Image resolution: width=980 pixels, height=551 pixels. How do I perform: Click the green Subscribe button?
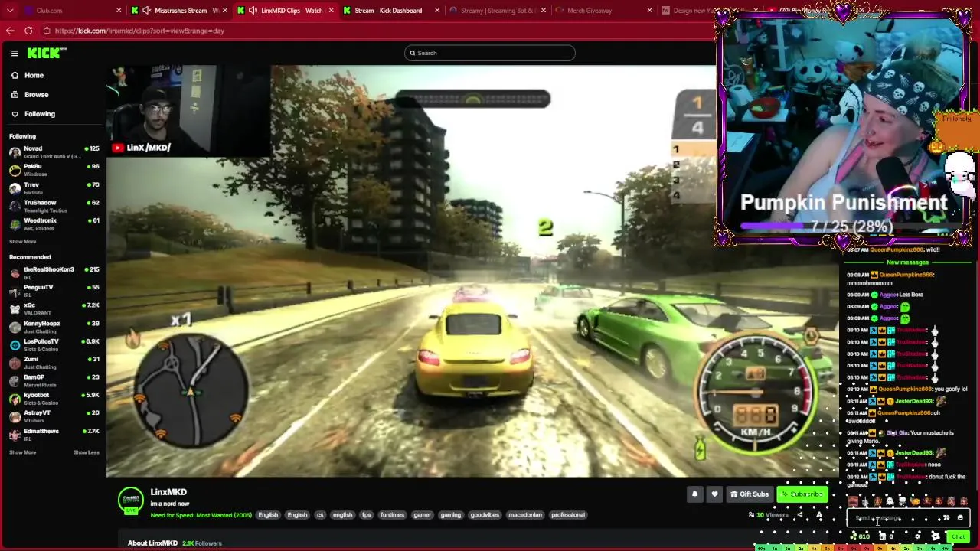coord(802,494)
